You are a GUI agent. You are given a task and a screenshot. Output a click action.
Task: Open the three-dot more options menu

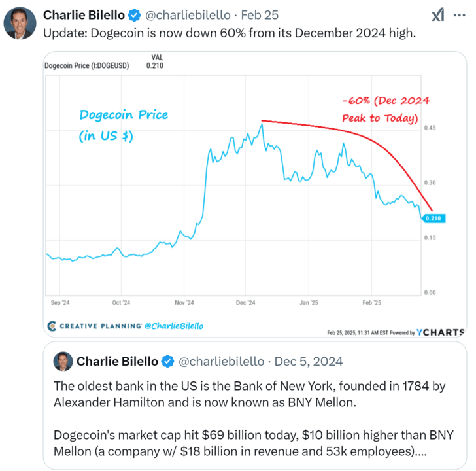coord(460,14)
